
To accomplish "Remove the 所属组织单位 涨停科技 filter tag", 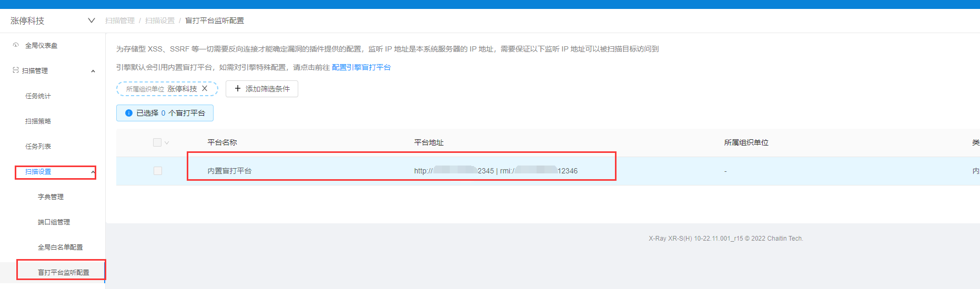I will (x=205, y=89).
